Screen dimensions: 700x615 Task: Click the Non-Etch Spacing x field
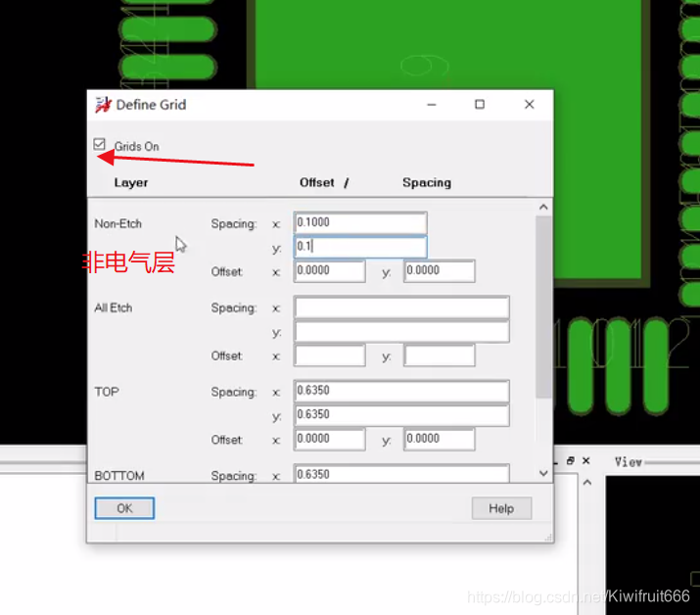click(360, 223)
